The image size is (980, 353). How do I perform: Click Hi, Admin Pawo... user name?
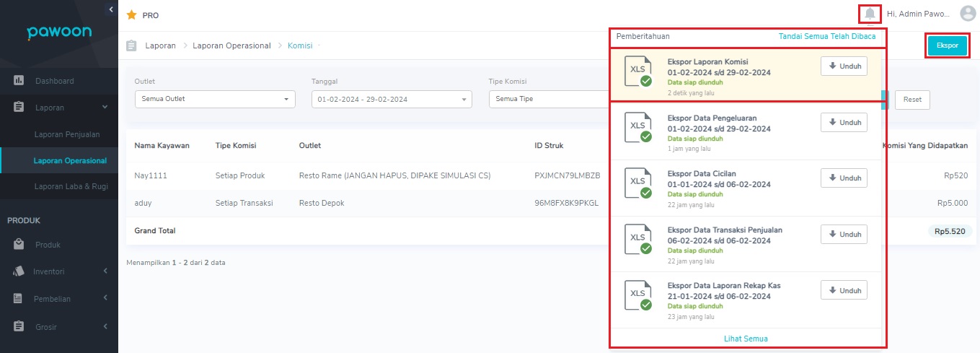[919, 14]
